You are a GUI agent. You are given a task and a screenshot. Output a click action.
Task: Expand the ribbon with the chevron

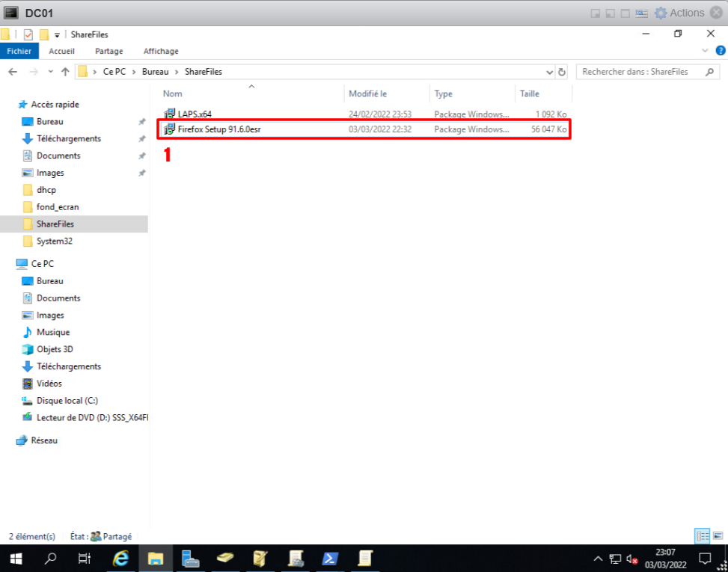(x=705, y=51)
